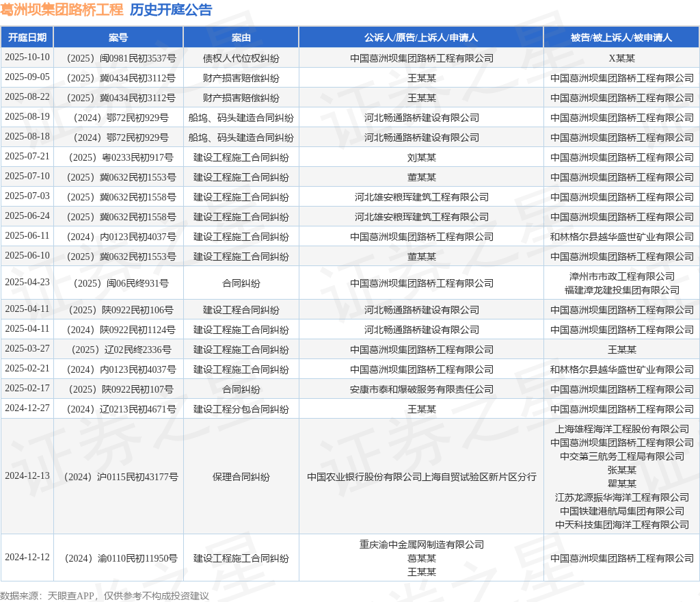Select date cell 2025-08-18
Screen dimensions: 700x602
click(x=27, y=136)
